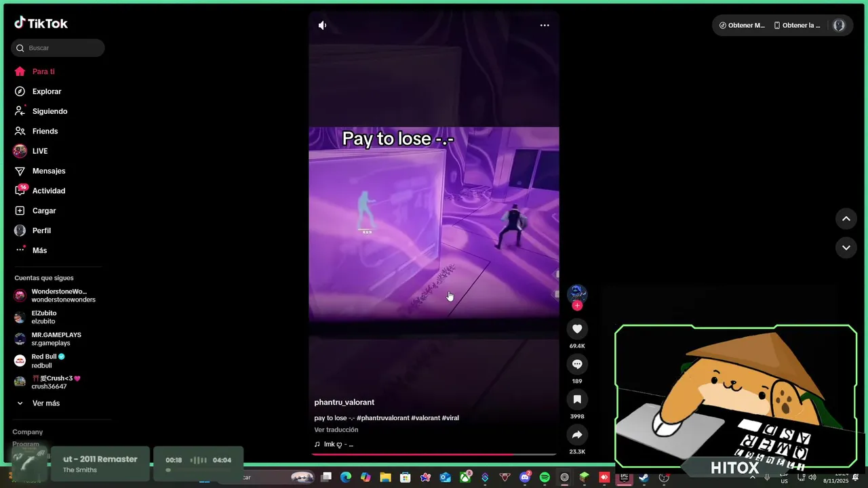This screenshot has width=868, height=488.
Task: Open Outlook in taskbar
Action: [x=445, y=477]
